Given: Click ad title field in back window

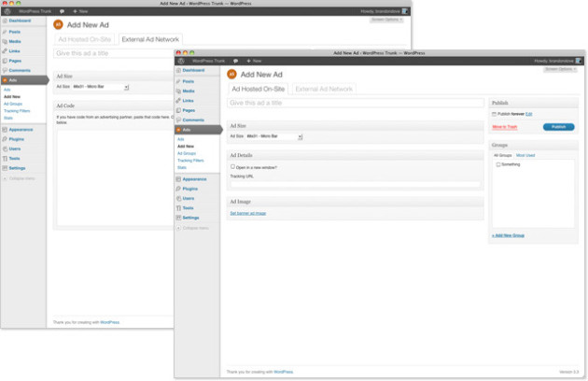Looking at the screenshot, I should point(115,53).
